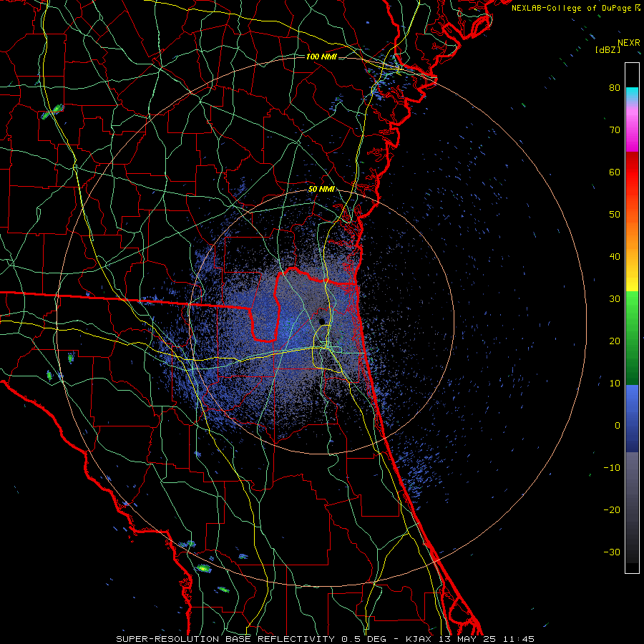The width and height of the screenshot is (644, 644).
Task: Click the cyan band of the color bar
Action: (x=632, y=94)
